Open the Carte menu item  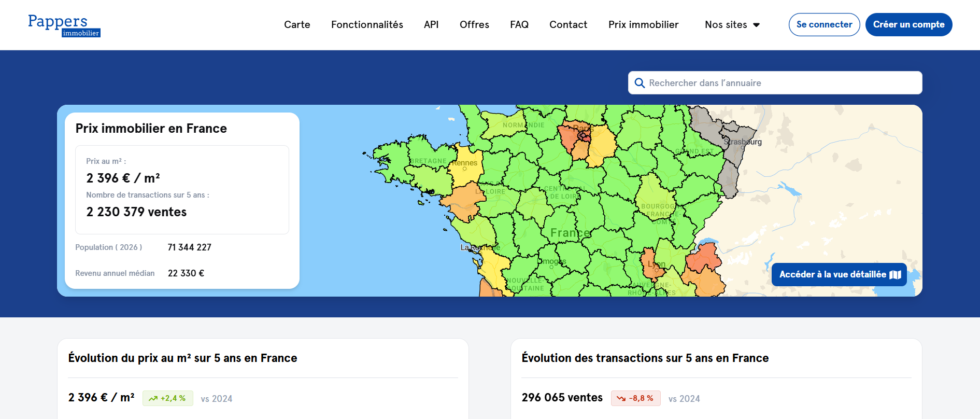pyautogui.click(x=297, y=25)
